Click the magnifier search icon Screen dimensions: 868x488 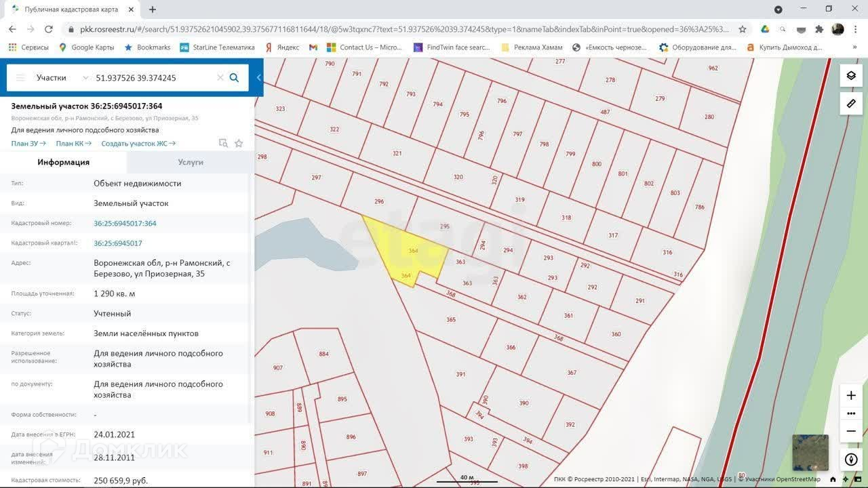pyautogui.click(x=234, y=78)
